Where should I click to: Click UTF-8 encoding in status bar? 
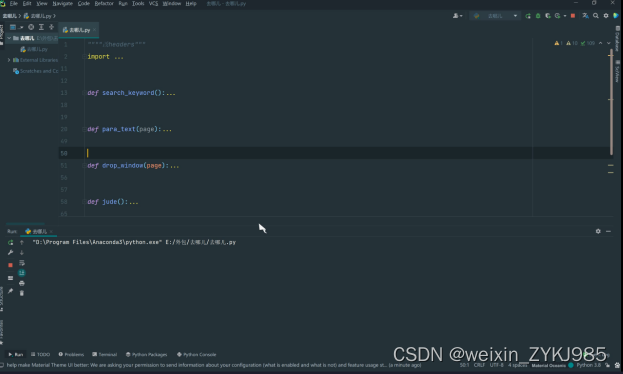[497, 365]
